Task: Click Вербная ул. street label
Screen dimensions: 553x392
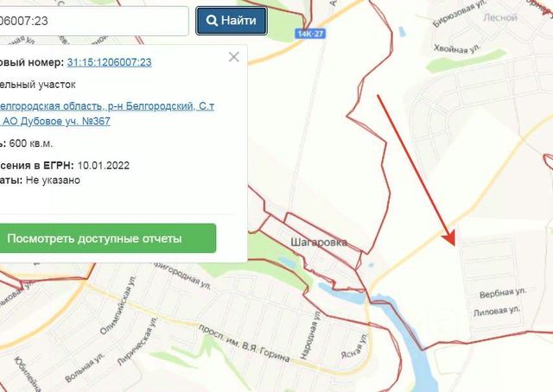Action: coord(503,293)
